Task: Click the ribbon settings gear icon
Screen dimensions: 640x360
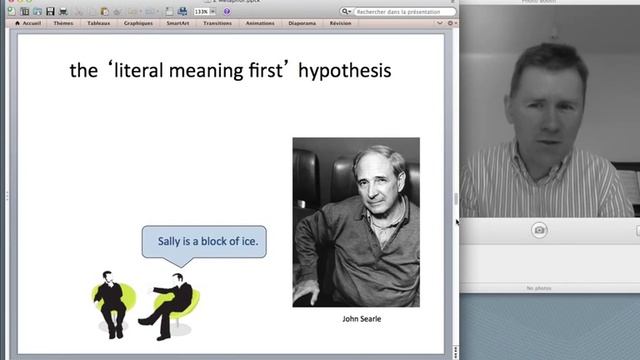Action: point(451,23)
